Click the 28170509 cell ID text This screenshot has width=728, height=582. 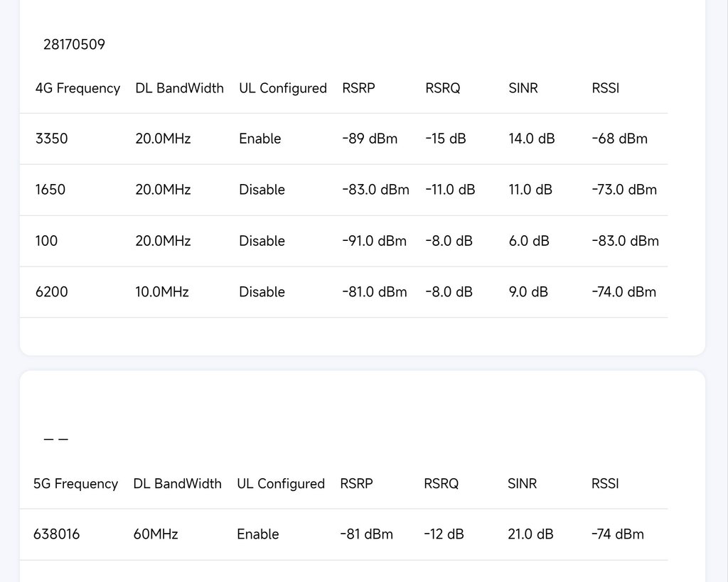pos(74,45)
